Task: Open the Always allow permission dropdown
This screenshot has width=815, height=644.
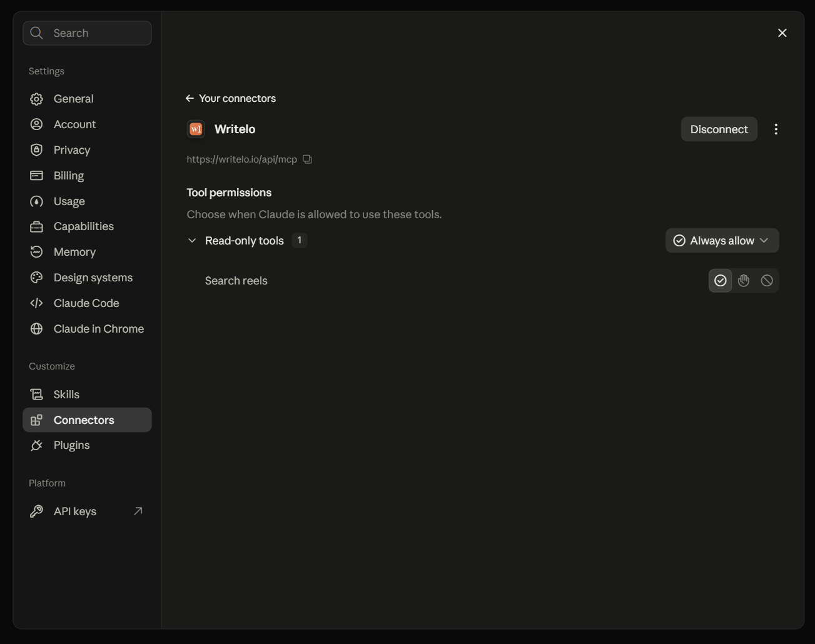Action: point(722,241)
